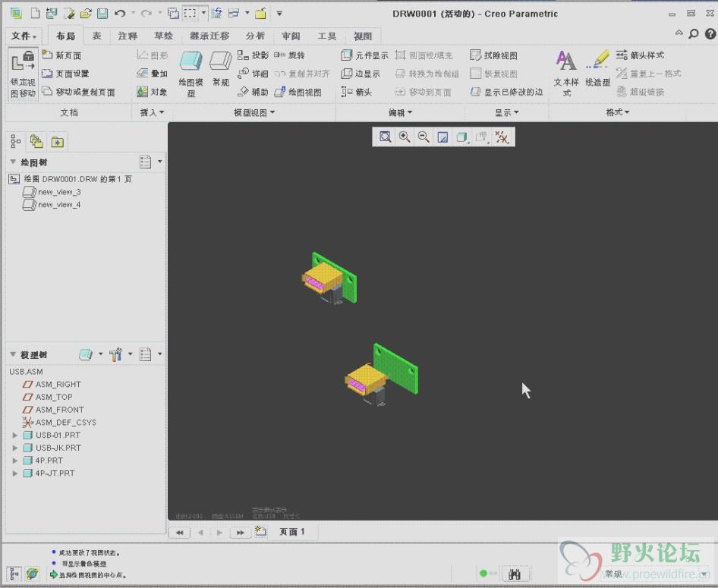Click 显示已修改的边 button
This screenshot has height=588, width=718.
(506, 92)
